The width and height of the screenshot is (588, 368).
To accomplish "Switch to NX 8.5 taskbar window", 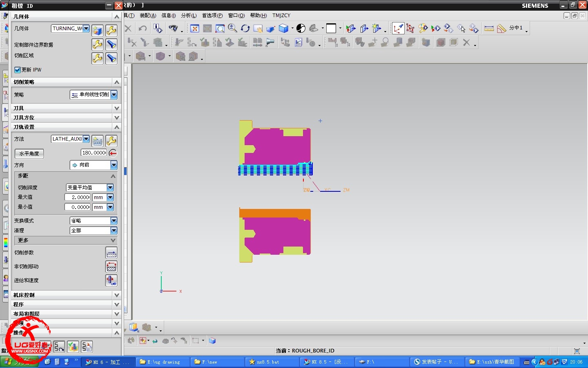I will tap(327, 362).
